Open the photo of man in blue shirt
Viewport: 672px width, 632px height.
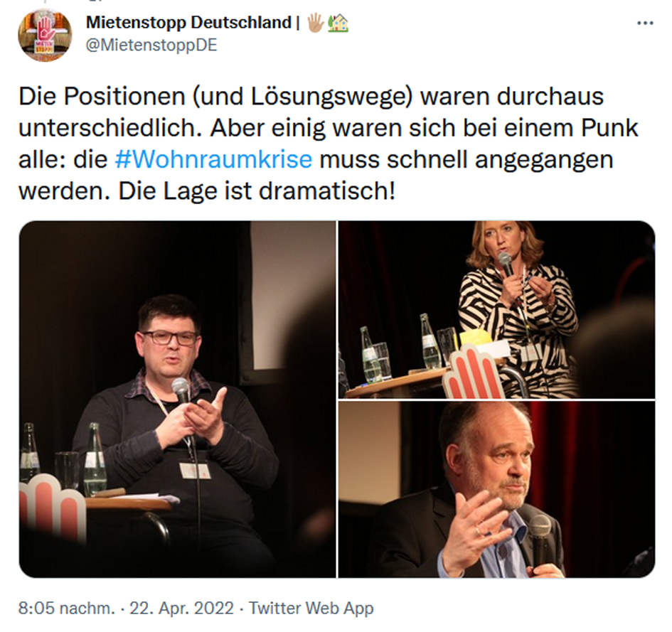497,489
